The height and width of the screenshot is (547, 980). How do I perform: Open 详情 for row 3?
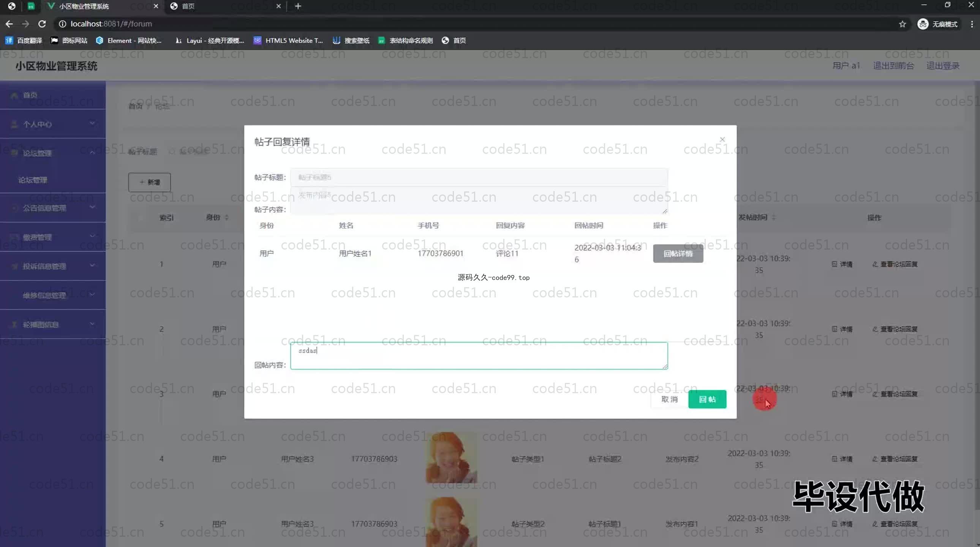(842, 394)
